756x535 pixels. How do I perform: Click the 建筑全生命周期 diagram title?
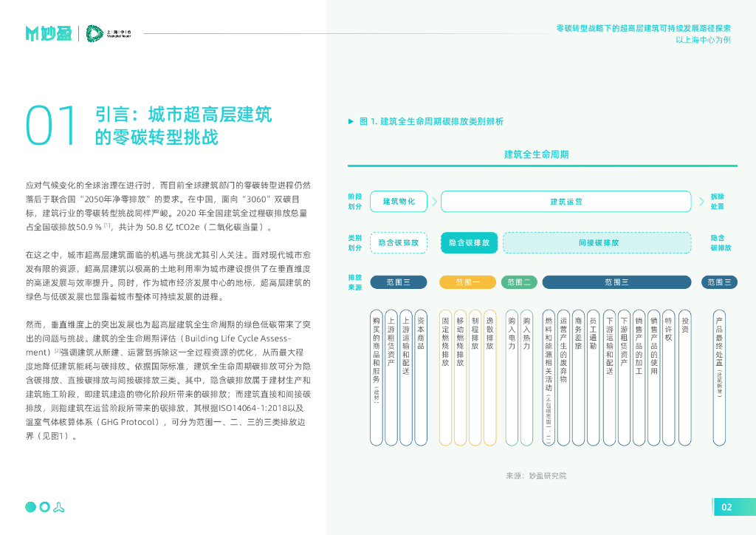(x=537, y=154)
